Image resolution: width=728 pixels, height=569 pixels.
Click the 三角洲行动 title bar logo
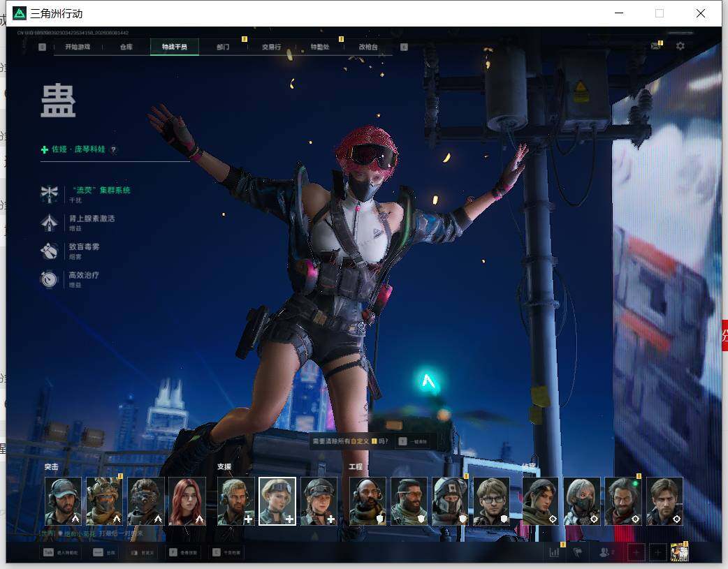[x=20, y=13]
